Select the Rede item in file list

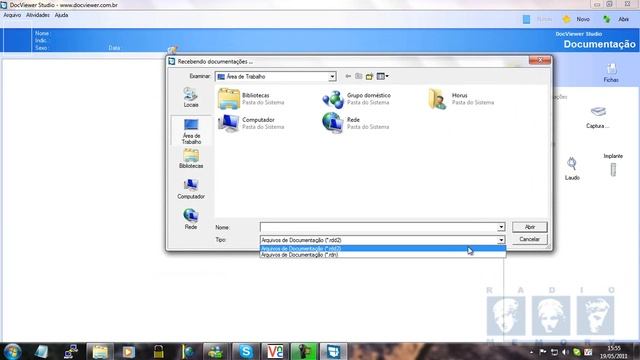pyautogui.click(x=355, y=123)
